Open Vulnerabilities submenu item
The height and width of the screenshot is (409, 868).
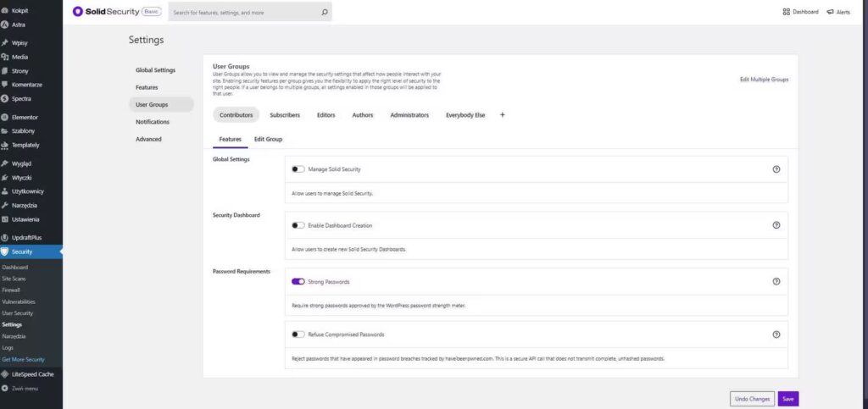(19, 301)
